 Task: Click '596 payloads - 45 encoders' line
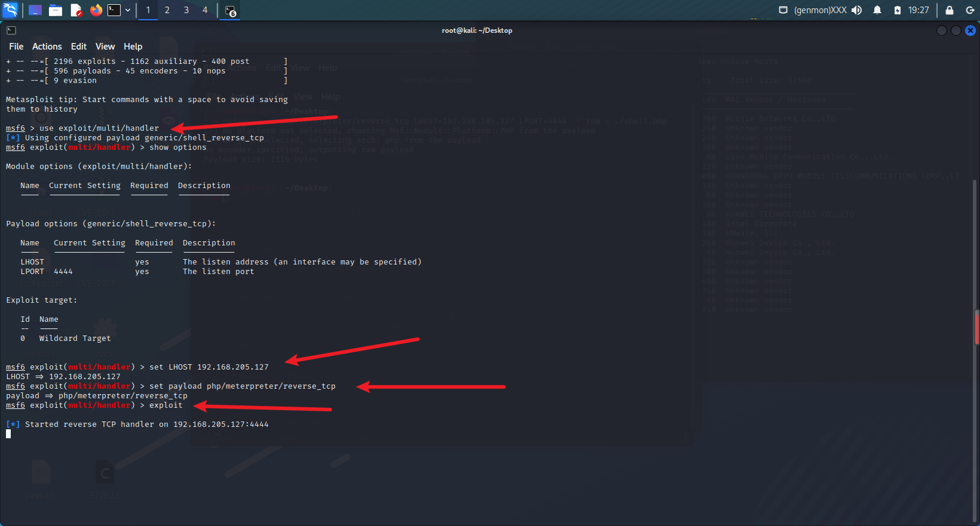pyautogui.click(x=147, y=71)
